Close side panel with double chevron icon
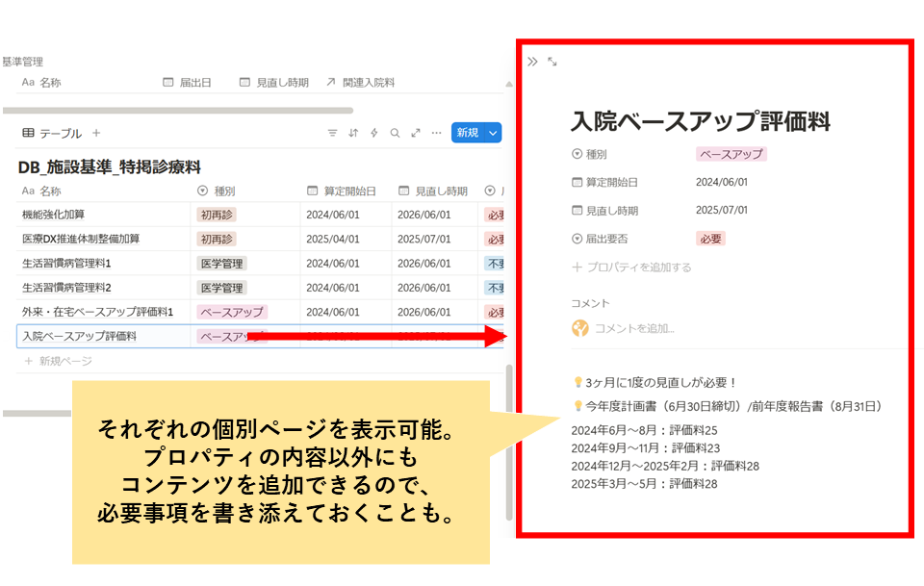 532,62
